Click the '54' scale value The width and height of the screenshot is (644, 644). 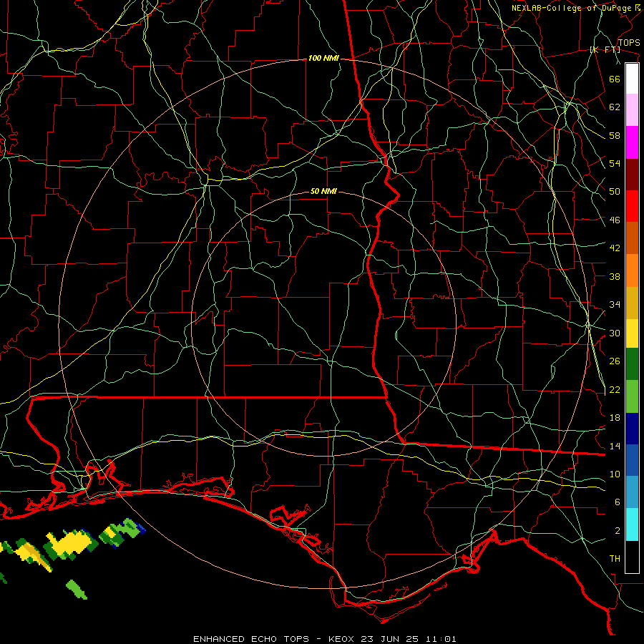point(615,163)
